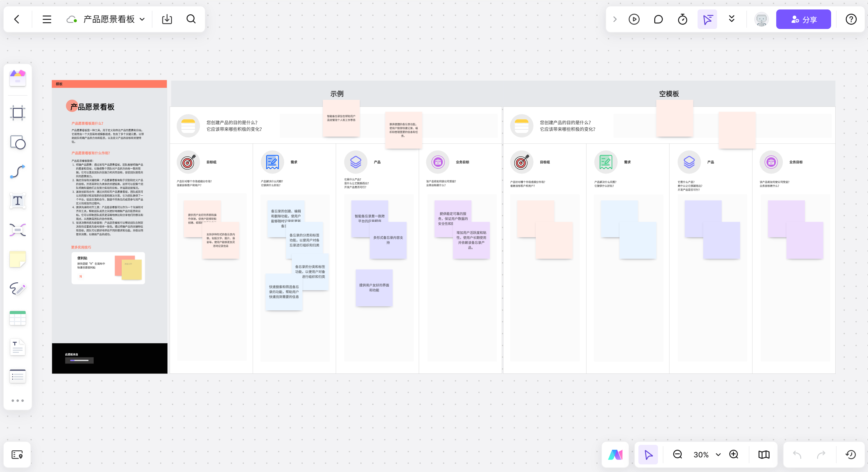
Task: Select the Text tool
Action: [17, 201]
